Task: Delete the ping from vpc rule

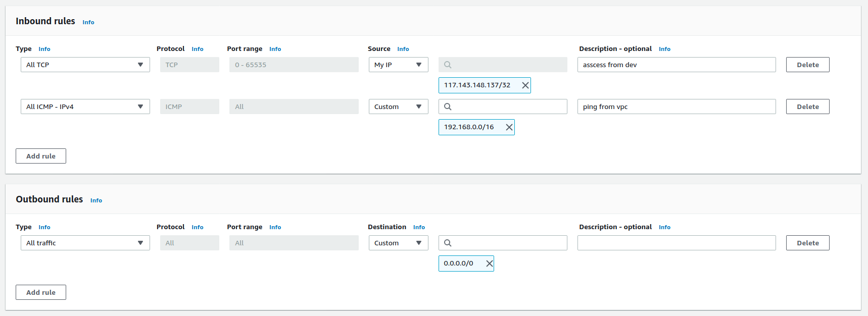Action: coord(807,107)
